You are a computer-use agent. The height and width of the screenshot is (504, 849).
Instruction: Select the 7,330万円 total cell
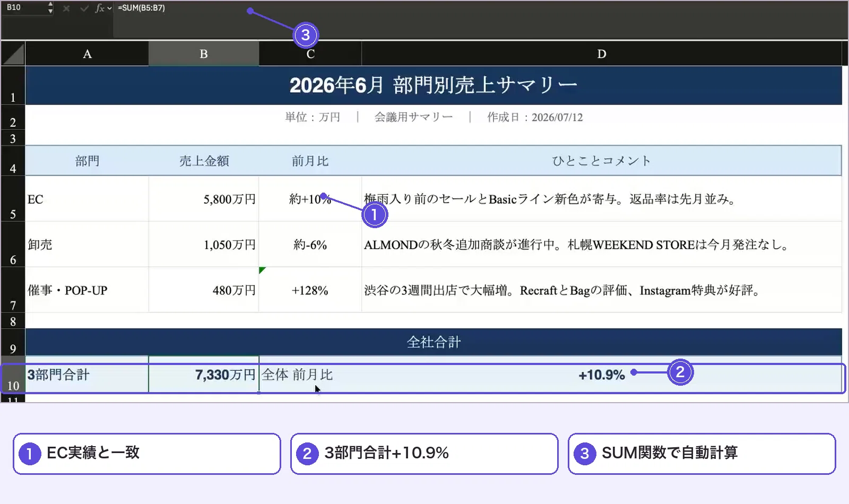(204, 375)
